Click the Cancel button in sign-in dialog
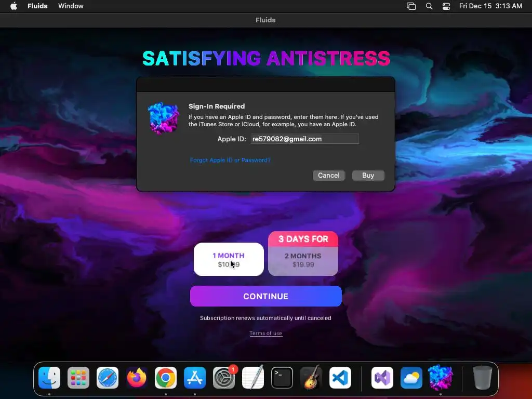The image size is (532, 399). 329,176
